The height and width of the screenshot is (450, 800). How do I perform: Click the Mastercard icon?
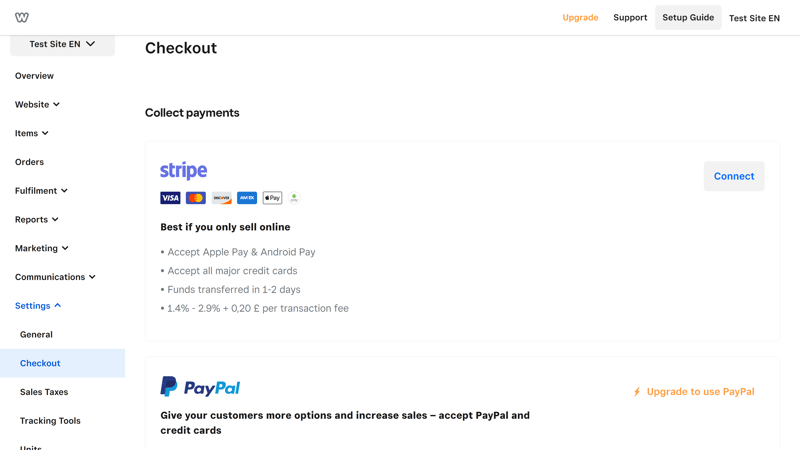pos(196,198)
